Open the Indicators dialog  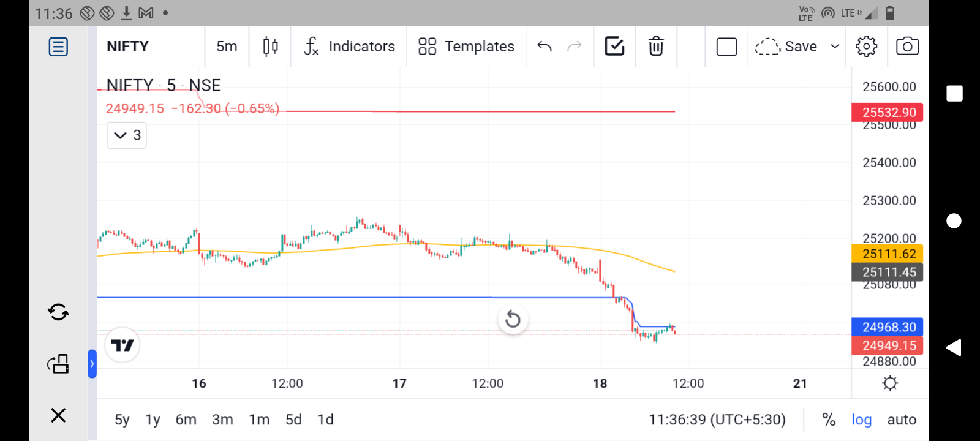click(x=349, y=47)
